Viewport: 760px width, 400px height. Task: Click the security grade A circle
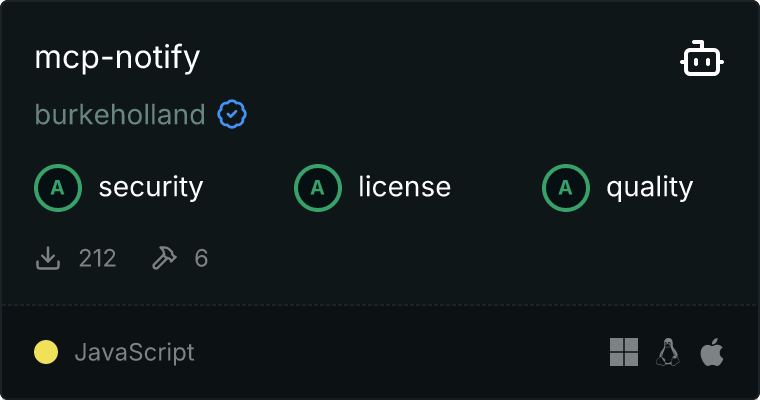58,188
